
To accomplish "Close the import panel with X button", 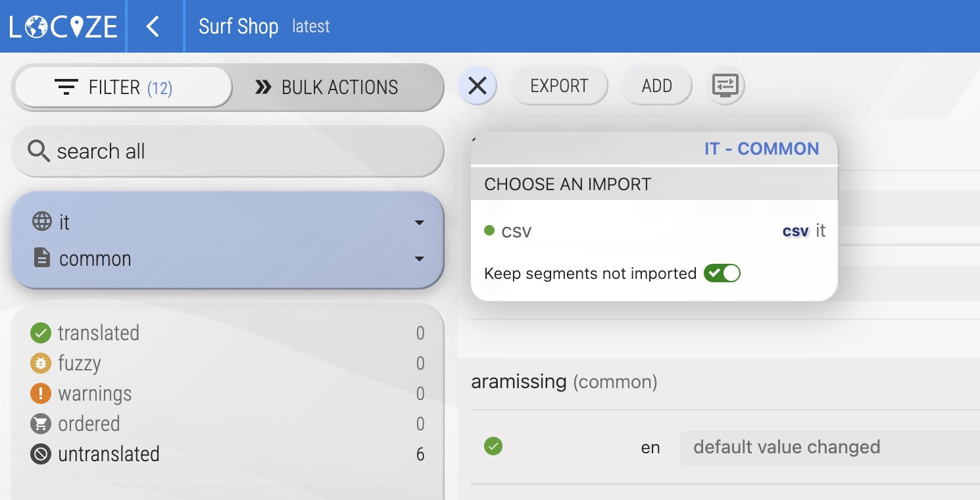I will [477, 86].
